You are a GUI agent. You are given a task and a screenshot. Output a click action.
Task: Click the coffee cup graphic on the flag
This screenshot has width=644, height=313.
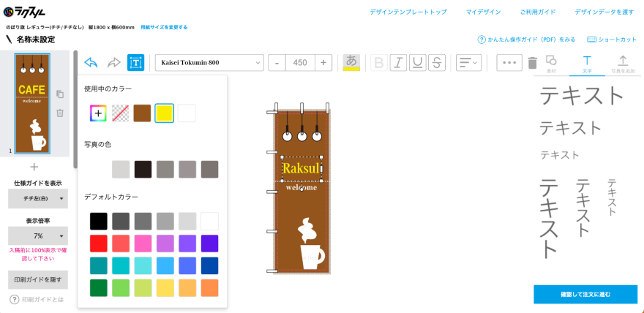[312, 257]
